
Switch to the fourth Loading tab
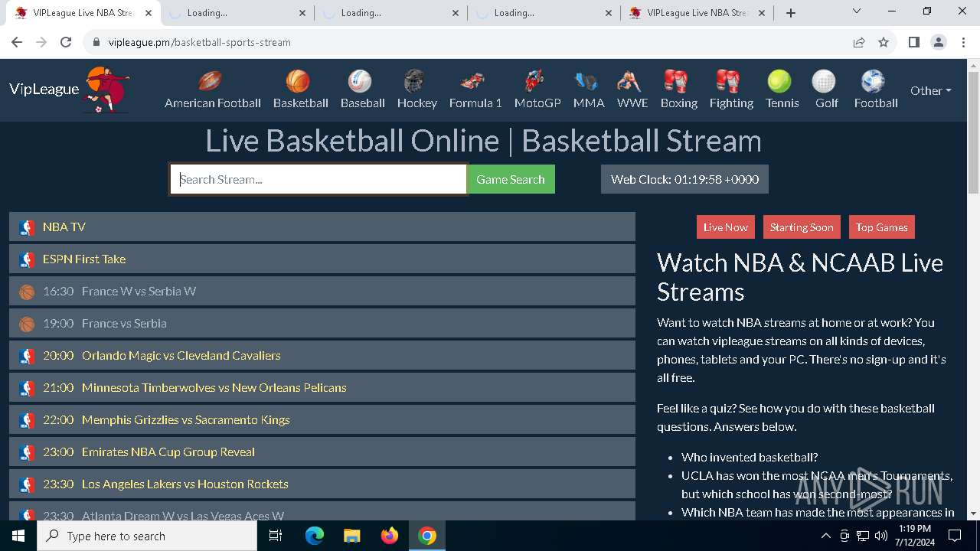click(544, 13)
